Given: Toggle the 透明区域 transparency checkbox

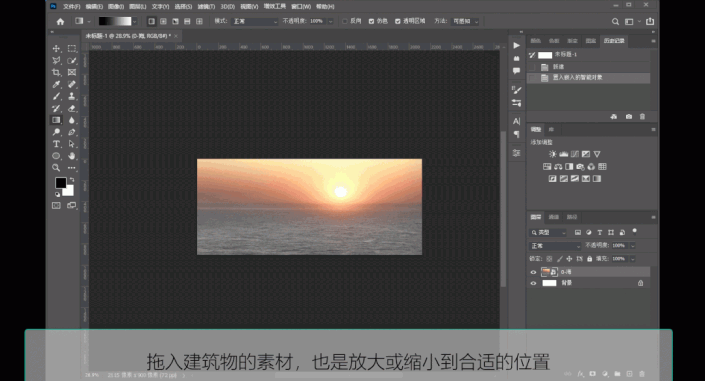Looking at the screenshot, I should pos(398,22).
